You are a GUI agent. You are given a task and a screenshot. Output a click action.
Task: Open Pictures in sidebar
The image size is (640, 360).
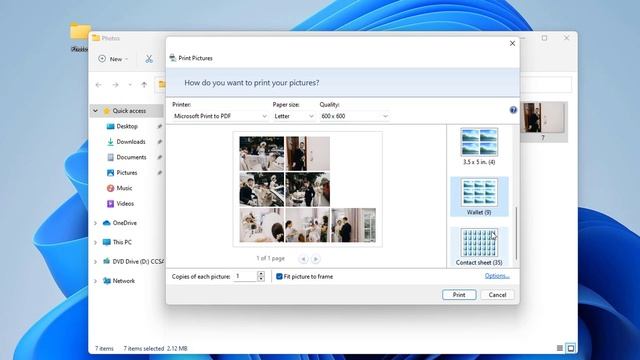[x=127, y=173]
